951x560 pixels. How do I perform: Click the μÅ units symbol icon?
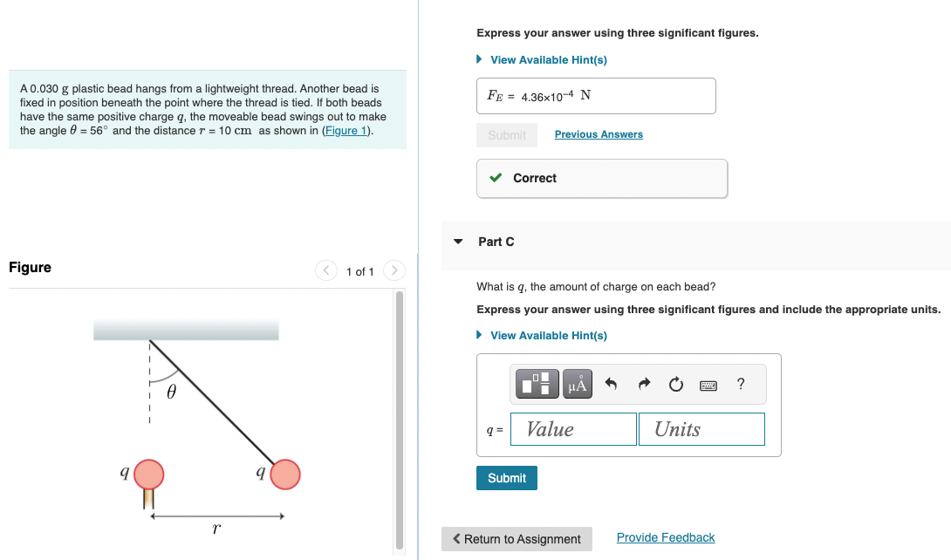click(577, 384)
